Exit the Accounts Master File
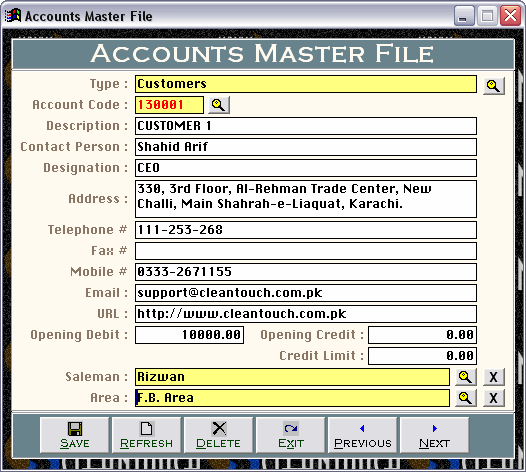 pyautogui.click(x=291, y=435)
